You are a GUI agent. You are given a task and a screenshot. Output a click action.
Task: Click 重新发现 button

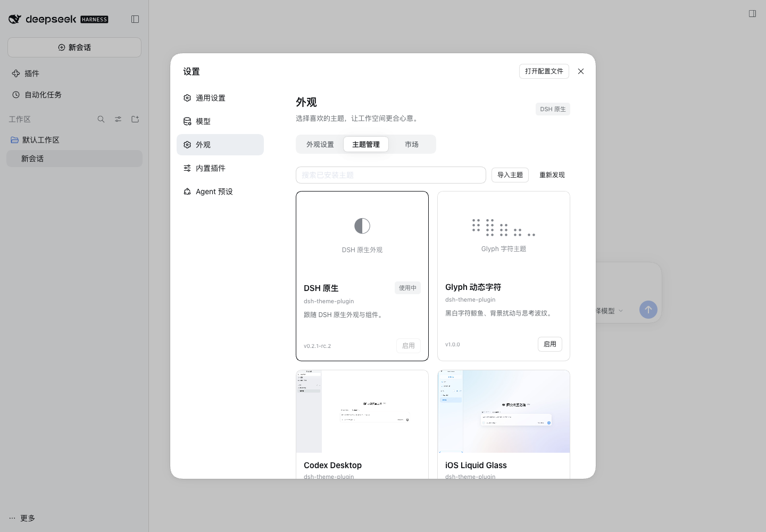click(x=552, y=175)
